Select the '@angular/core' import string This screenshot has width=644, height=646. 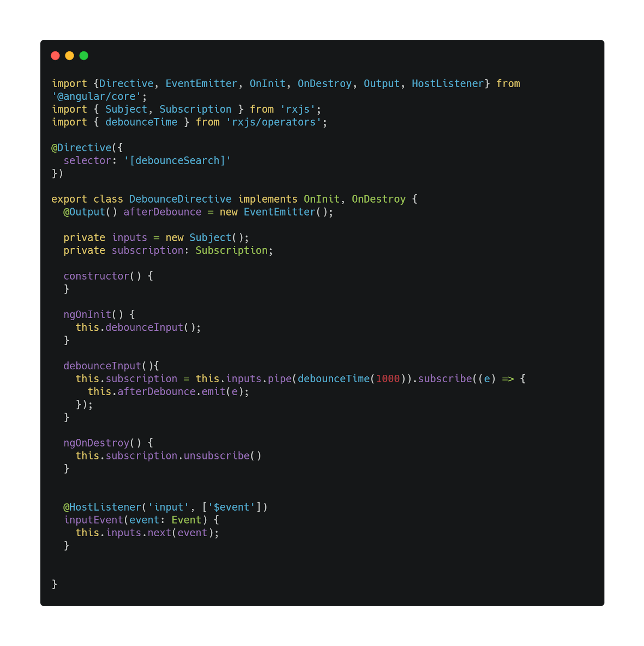click(96, 96)
